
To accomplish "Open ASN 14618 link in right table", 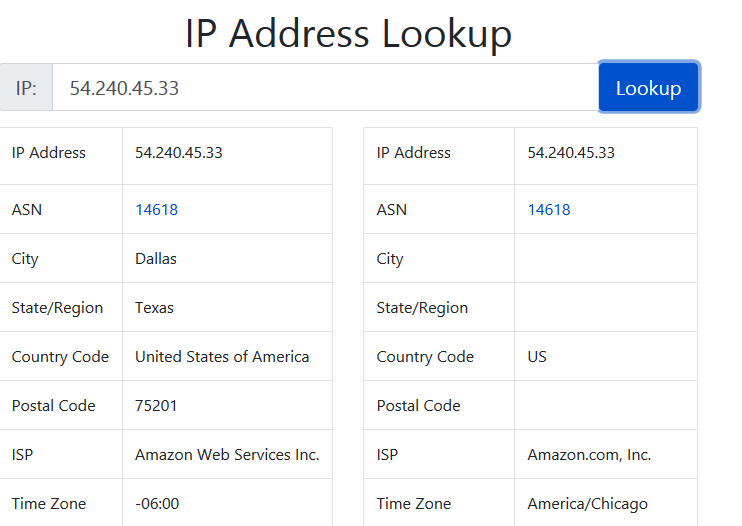I will (x=549, y=210).
